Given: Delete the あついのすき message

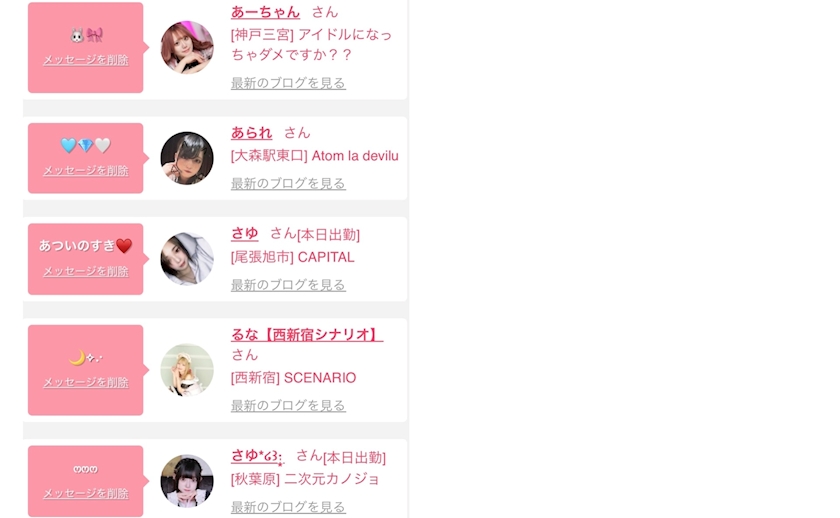Looking at the screenshot, I should coord(86,271).
